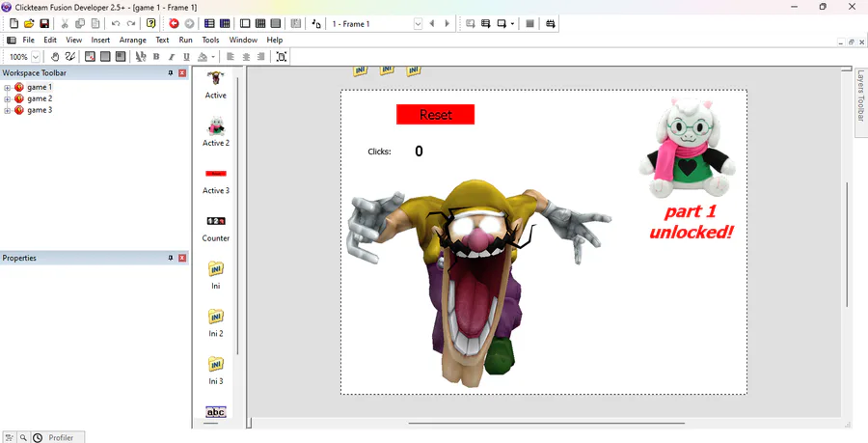
Task: Click the grey forward arrow icon
Action: (189, 24)
